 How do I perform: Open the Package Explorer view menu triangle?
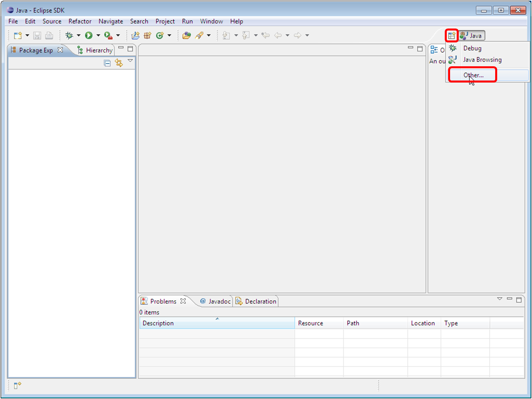pos(130,61)
